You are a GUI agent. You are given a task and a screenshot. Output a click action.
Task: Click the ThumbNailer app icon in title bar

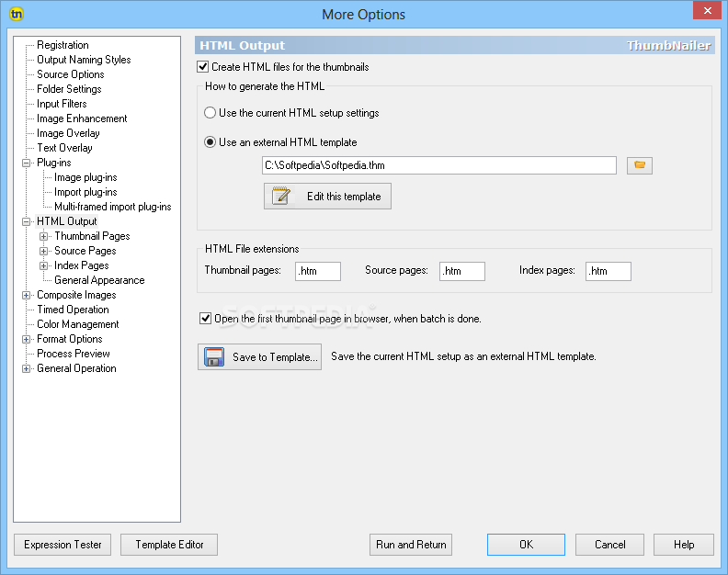(17, 14)
